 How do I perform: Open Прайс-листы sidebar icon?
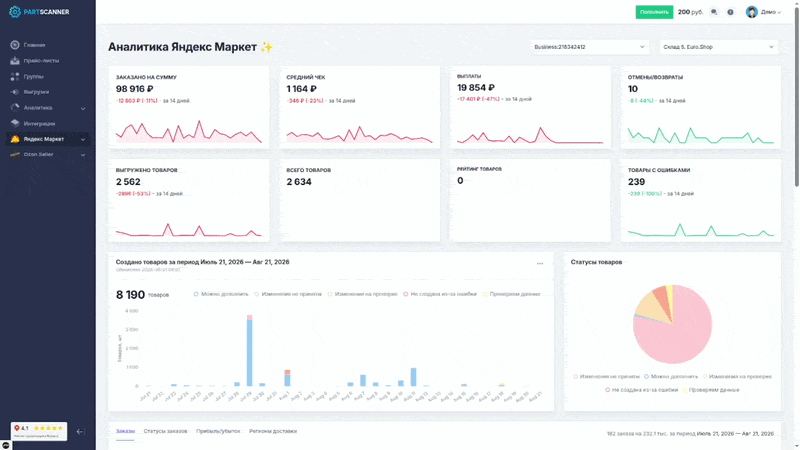(15, 61)
